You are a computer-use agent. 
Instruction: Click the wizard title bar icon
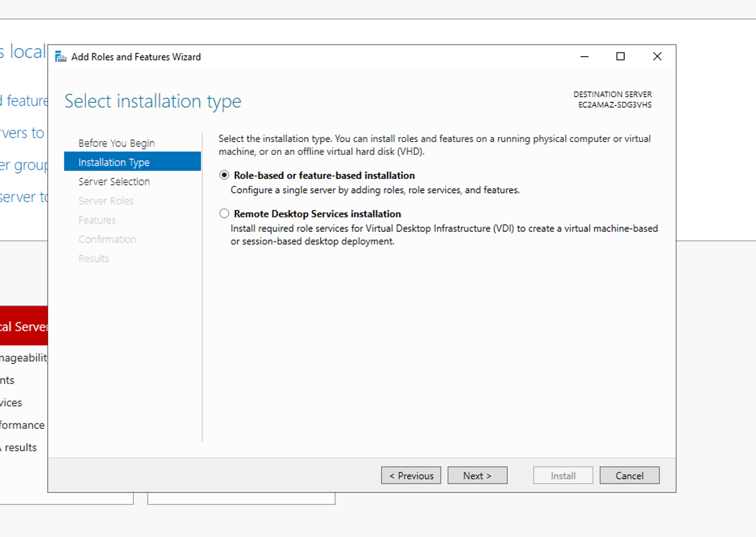pyautogui.click(x=61, y=57)
